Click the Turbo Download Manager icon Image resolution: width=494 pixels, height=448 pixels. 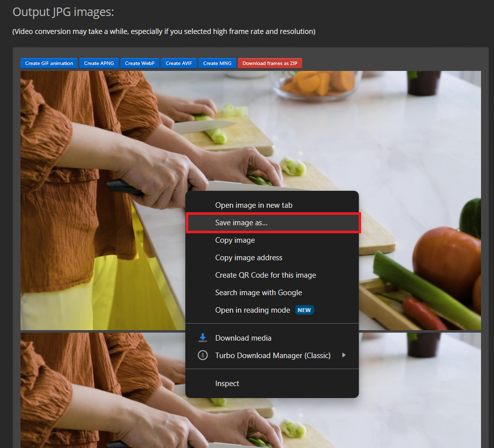click(203, 355)
